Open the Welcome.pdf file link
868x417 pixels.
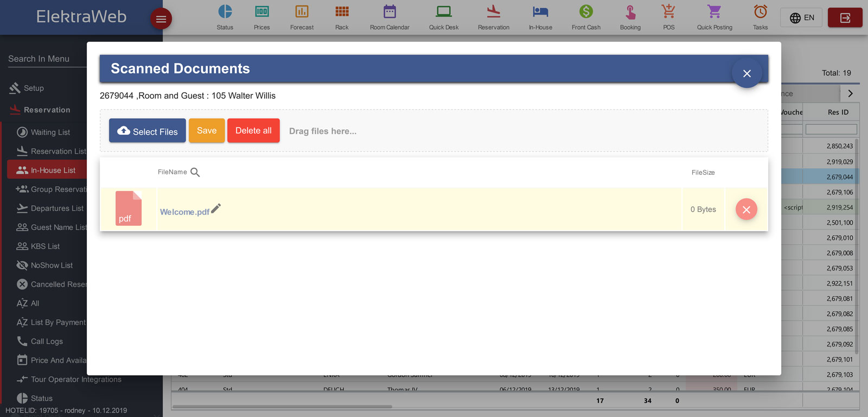click(184, 212)
